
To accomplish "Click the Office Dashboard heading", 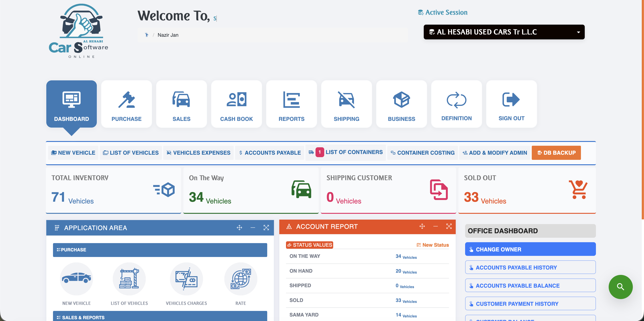I will click(x=530, y=231).
